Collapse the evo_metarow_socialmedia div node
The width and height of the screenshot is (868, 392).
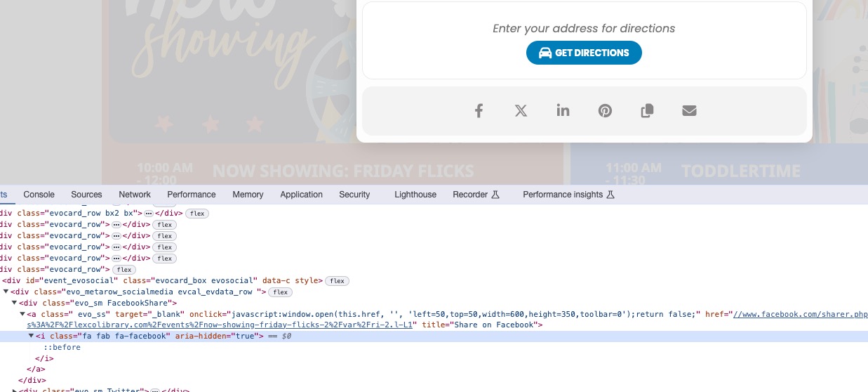tap(6, 292)
